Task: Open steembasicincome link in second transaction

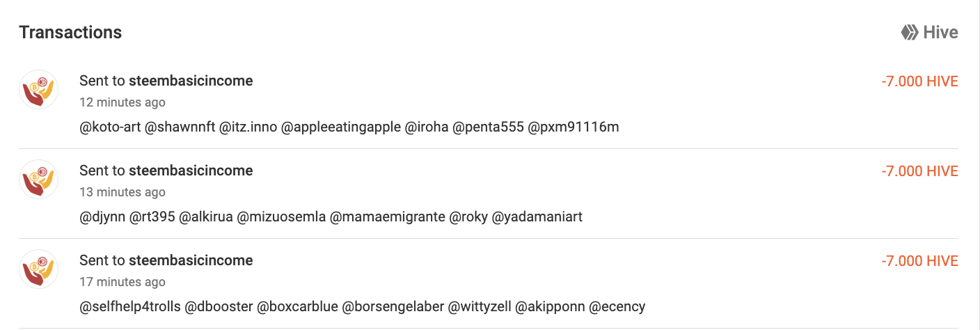Action: [191, 171]
